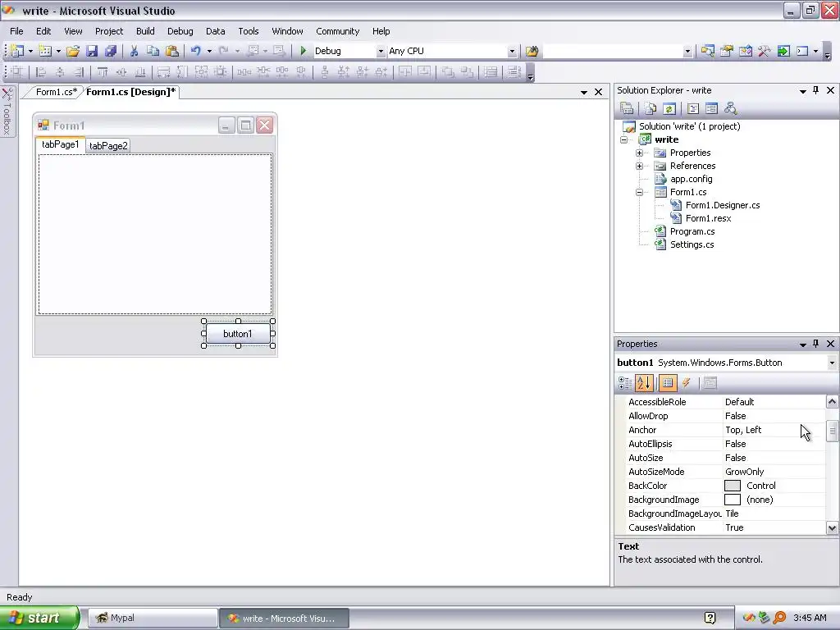This screenshot has height=630, width=840.
Task: Open the File menu
Action: [16, 31]
